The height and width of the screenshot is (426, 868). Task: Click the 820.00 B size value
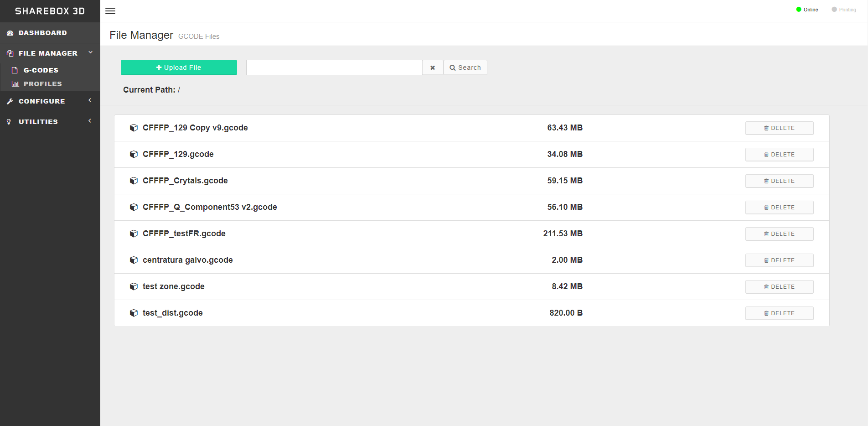[566, 313]
